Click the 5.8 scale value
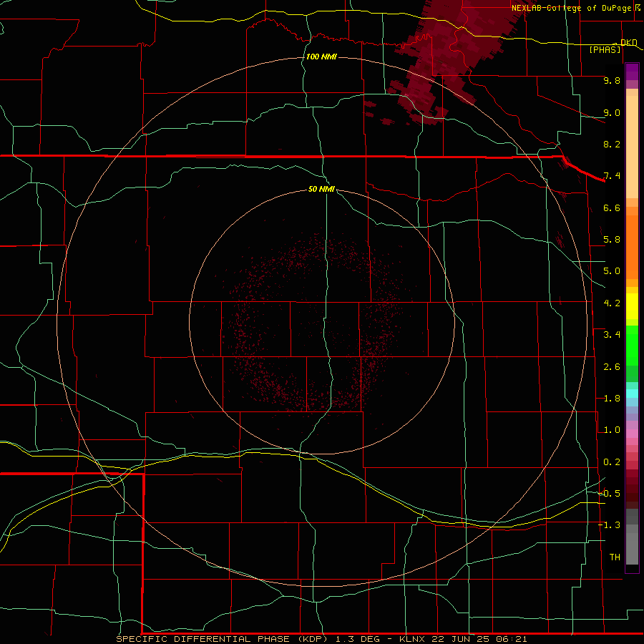644x644 pixels. (x=612, y=240)
